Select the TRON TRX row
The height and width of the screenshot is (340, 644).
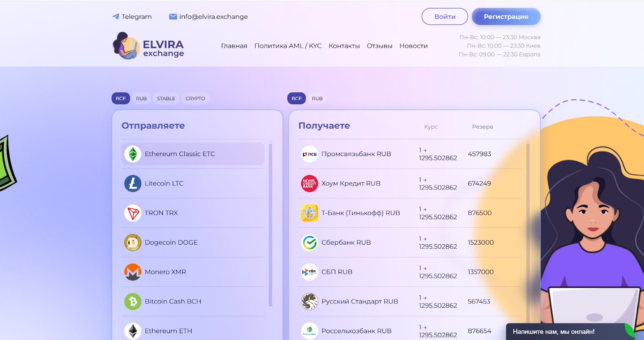[x=193, y=213]
